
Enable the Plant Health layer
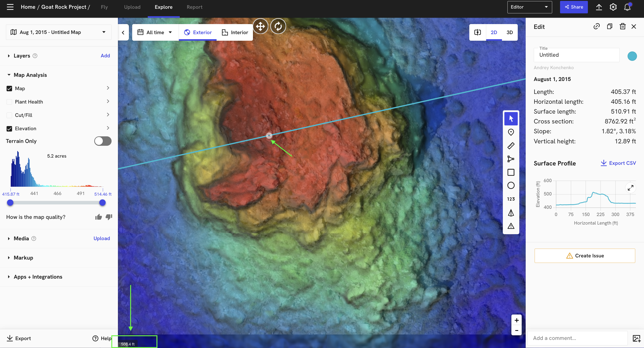(9, 102)
